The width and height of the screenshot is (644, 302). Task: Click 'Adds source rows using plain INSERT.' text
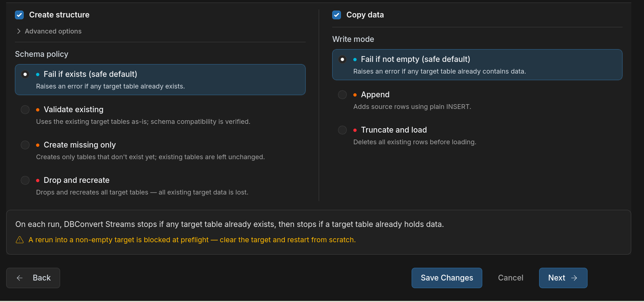(x=412, y=107)
